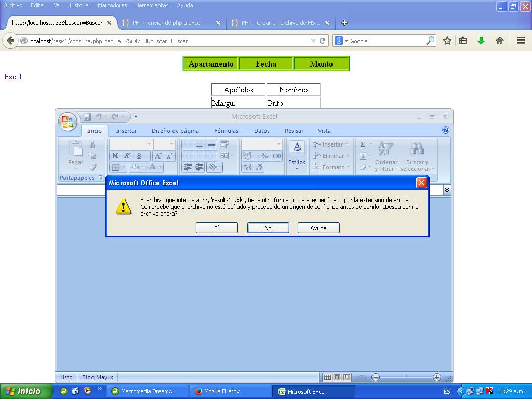This screenshot has width=532, height=399.
Task: Click the Copy icon in Excel ribbon
Action: 92,156
